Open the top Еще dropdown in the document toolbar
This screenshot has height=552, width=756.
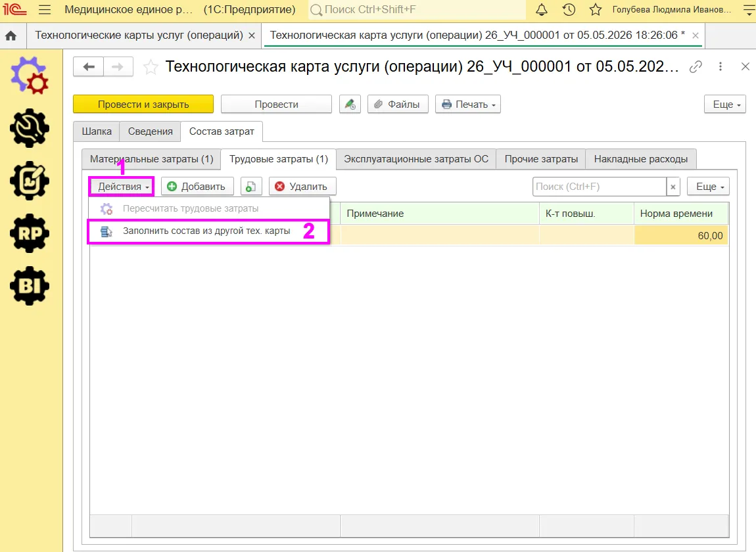[x=724, y=104]
